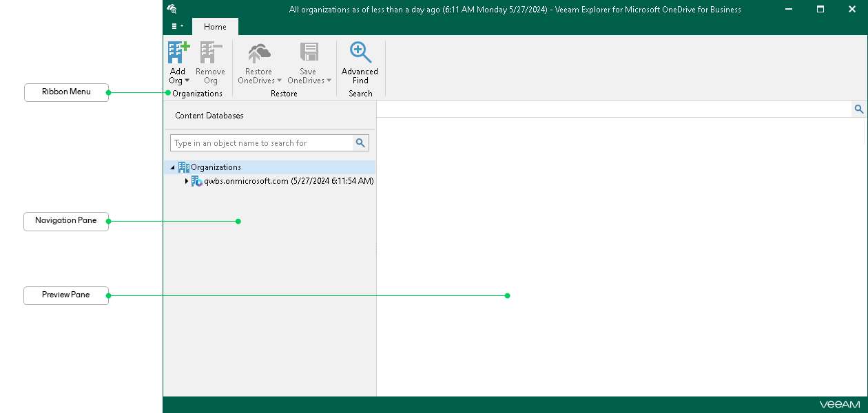
Task: Click the Organizations building icon in the tree
Action: point(183,167)
